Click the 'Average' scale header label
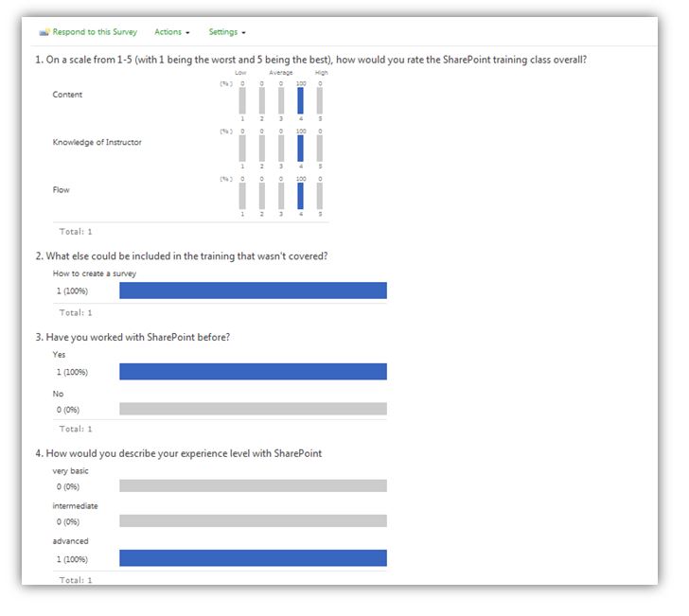This screenshot has width=689, height=616. click(281, 73)
